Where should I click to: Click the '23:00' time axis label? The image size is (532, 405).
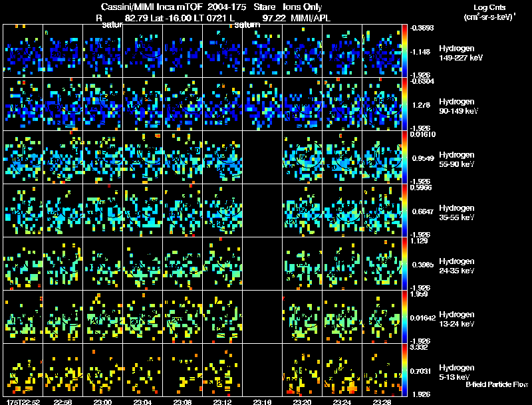102,402
